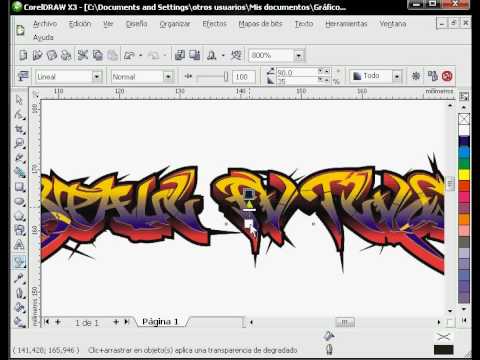Expand the Application Launcher dropdown arrow

coord(223,55)
